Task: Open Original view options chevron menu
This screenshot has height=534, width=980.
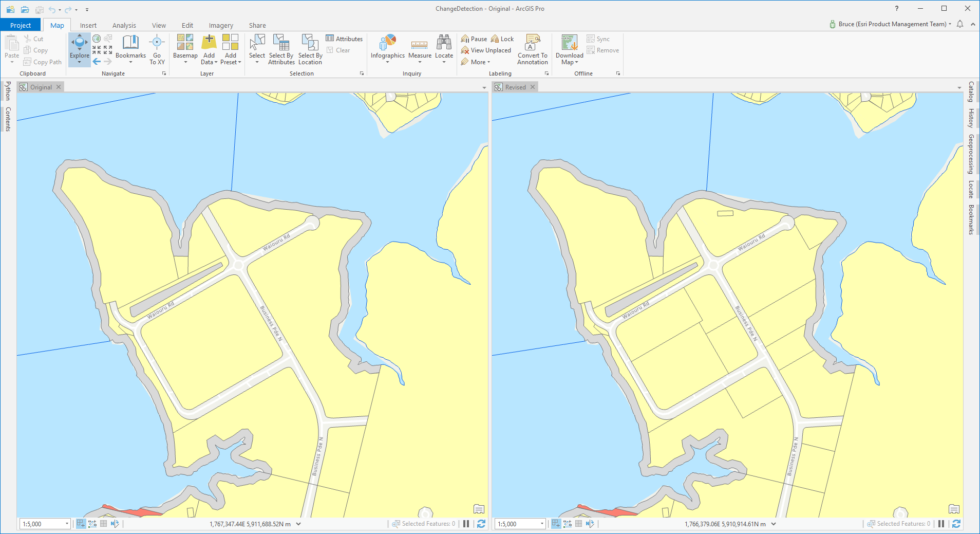Action: click(x=484, y=88)
